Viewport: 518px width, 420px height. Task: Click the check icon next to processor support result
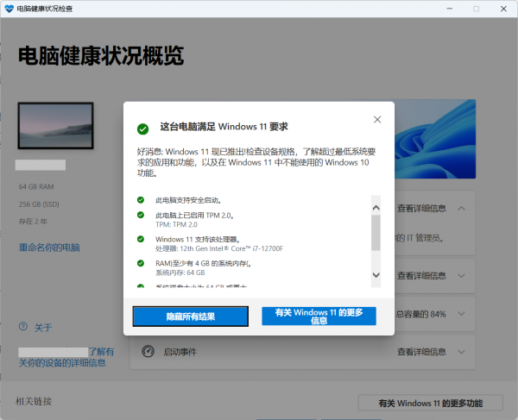pyautogui.click(x=141, y=239)
